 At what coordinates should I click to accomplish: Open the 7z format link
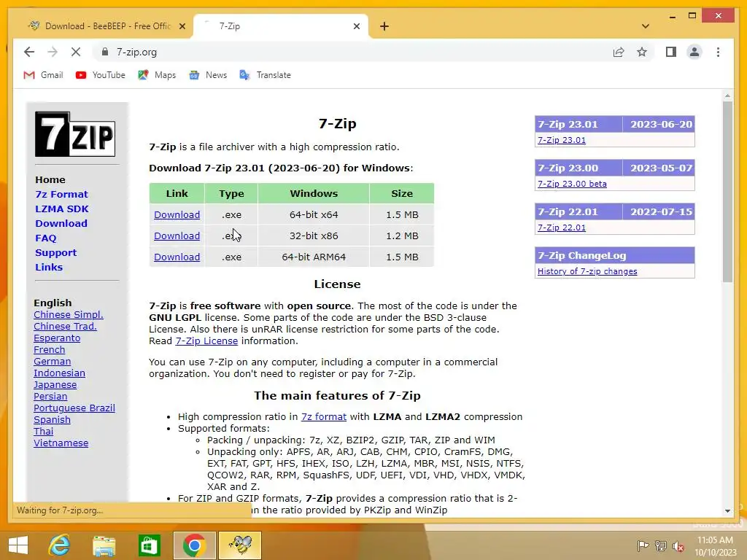(x=323, y=416)
